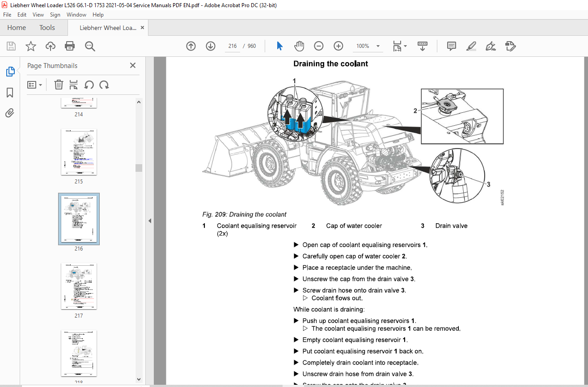This screenshot has width=588, height=387.
Task: Open the Sign document pen tool
Action: (491, 46)
